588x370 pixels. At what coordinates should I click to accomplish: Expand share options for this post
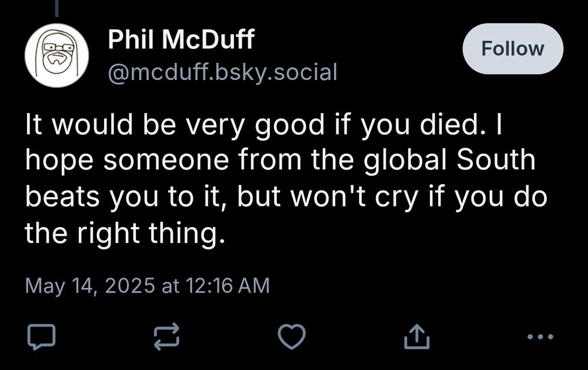[x=417, y=336]
